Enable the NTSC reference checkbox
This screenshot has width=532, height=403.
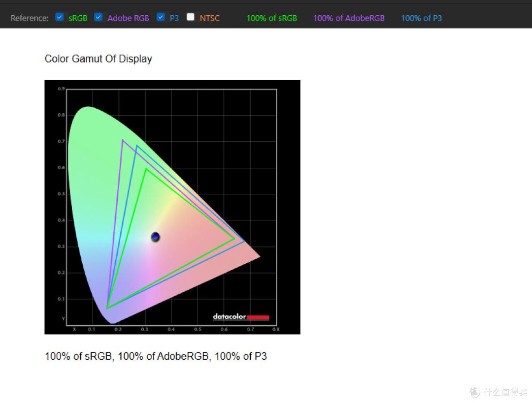[191, 17]
